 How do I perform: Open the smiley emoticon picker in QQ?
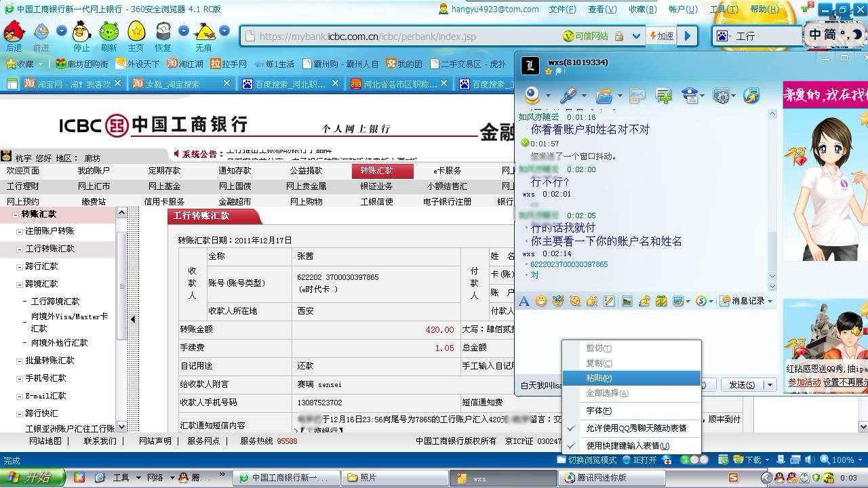point(541,301)
